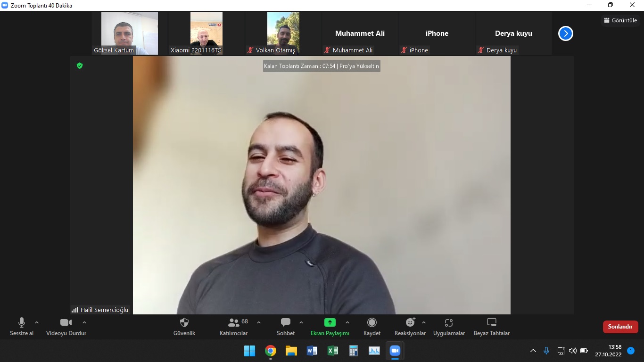Expand share options arrow beside Ekran Paylaşımı
The height and width of the screenshot is (362, 644).
coord(347,323)
